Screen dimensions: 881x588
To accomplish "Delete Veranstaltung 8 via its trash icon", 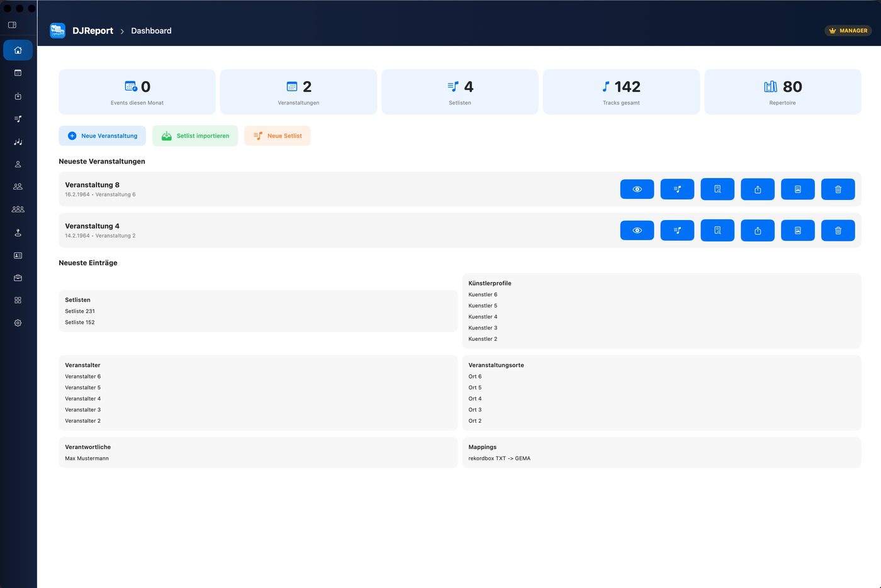I will coord(838,189).
